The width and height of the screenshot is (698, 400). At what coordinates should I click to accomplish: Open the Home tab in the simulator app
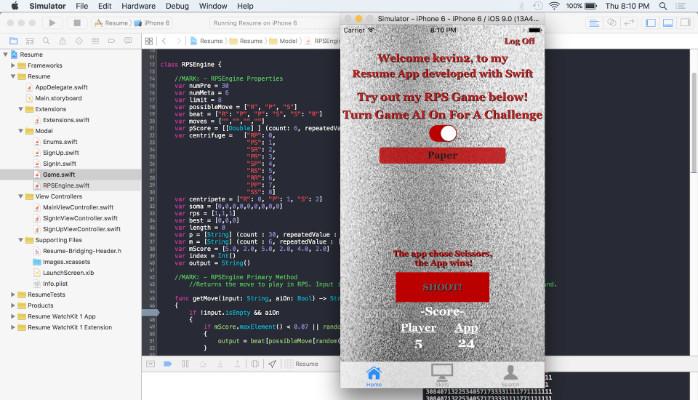point(374,376)
